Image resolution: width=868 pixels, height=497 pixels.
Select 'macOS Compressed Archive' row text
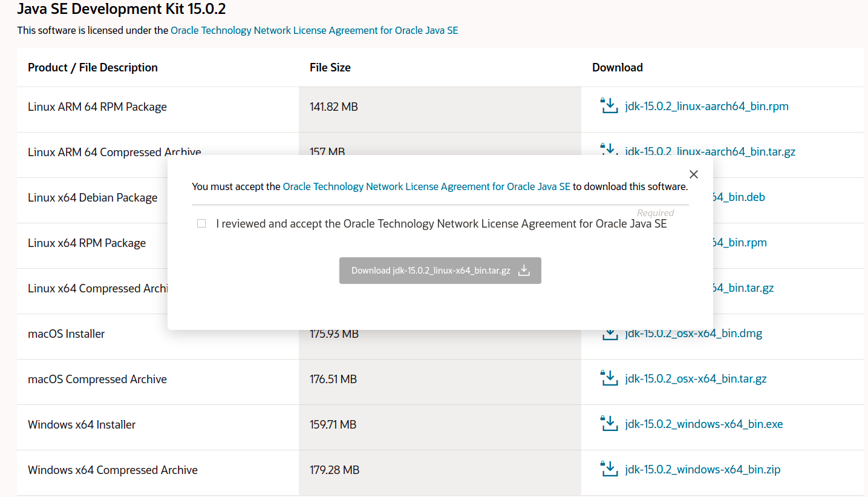click(97, 379)
